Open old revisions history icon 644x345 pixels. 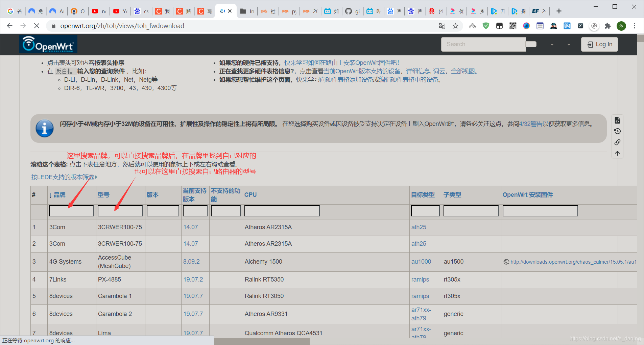pos(617,131)
